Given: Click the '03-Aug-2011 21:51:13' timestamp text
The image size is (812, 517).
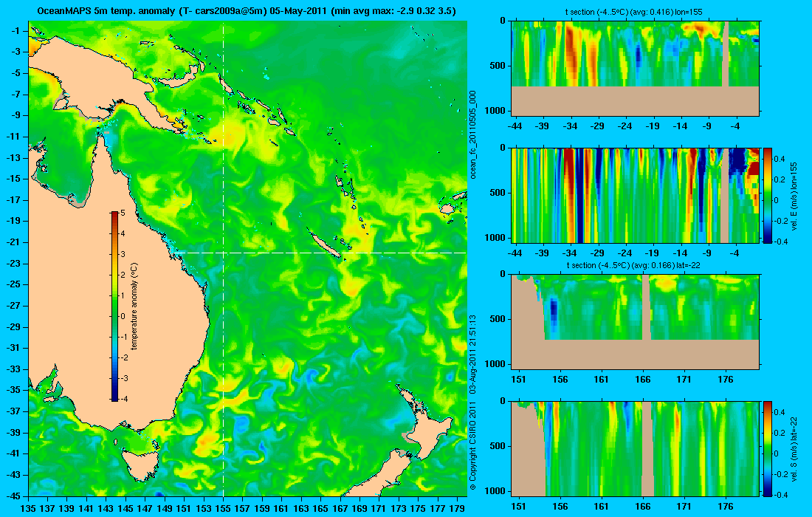Looking at the screenshot, I should 472,354.
